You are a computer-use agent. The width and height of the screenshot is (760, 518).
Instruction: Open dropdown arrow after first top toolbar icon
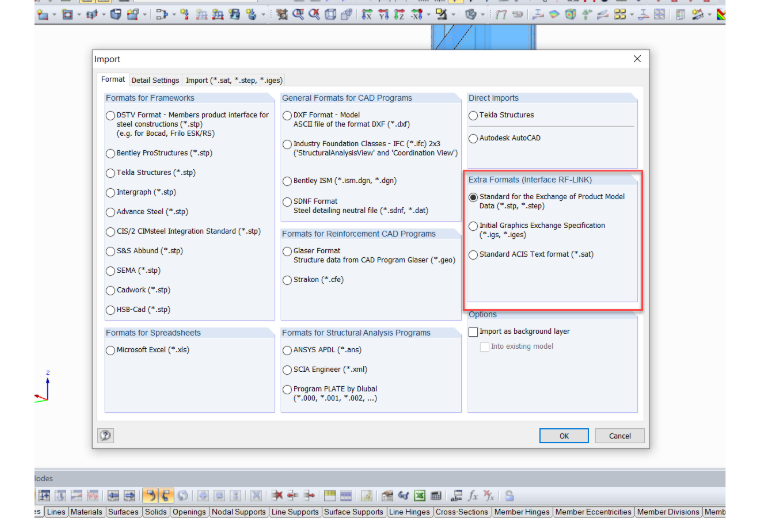click(x=53, y=15)
